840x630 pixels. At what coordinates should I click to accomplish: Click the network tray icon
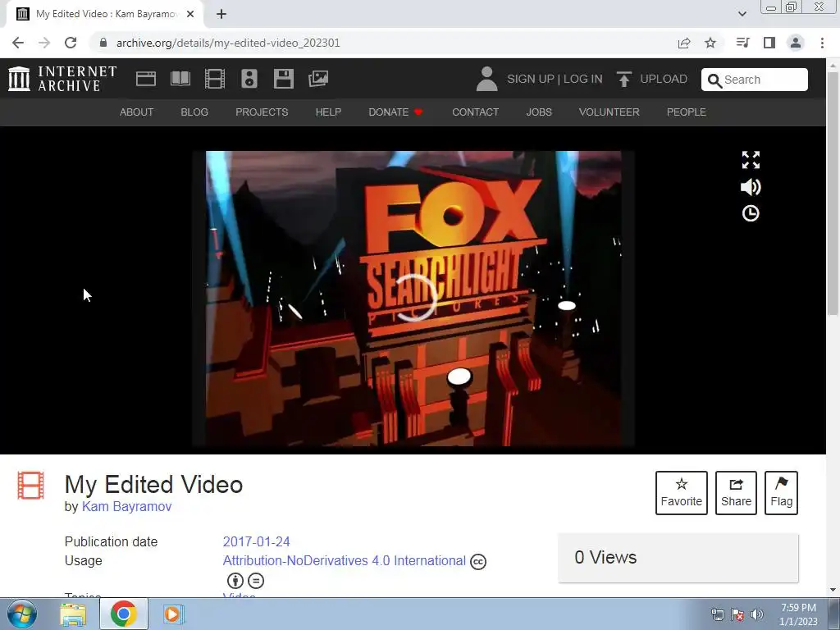[717, 614]
